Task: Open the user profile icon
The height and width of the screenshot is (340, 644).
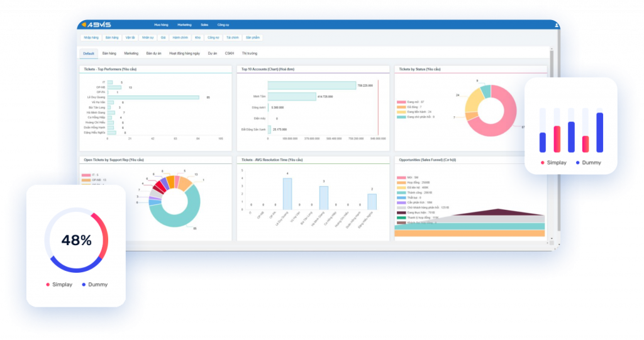Action: [x=556, y=25]
